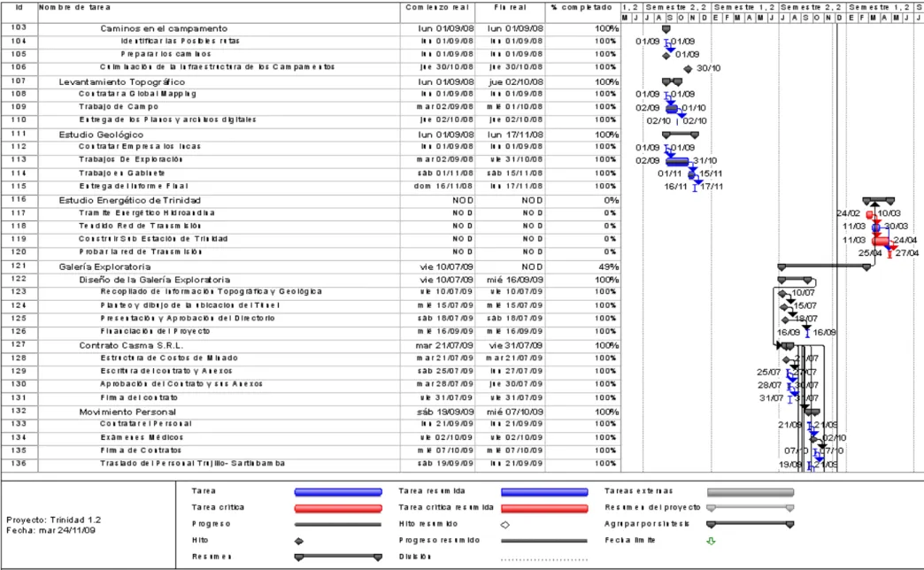
Task: Select the Estudio Geológico summary task
Action: (101, 135)
